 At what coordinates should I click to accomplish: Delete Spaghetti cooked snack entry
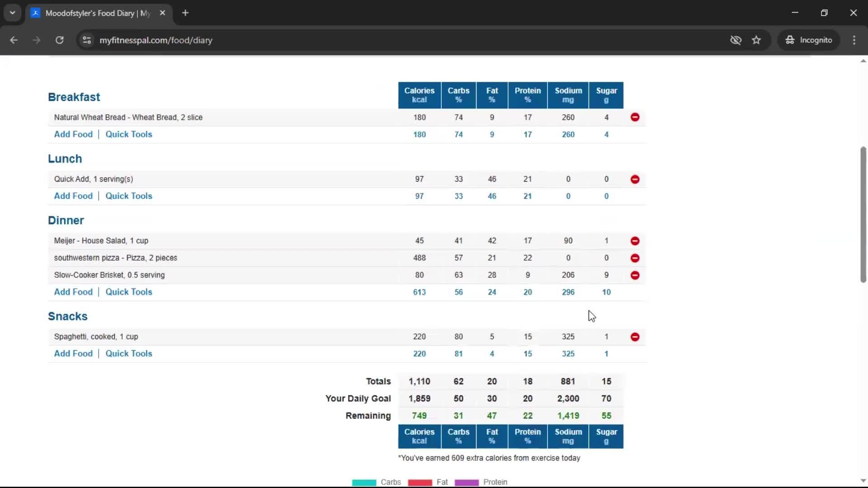point(635,337)
